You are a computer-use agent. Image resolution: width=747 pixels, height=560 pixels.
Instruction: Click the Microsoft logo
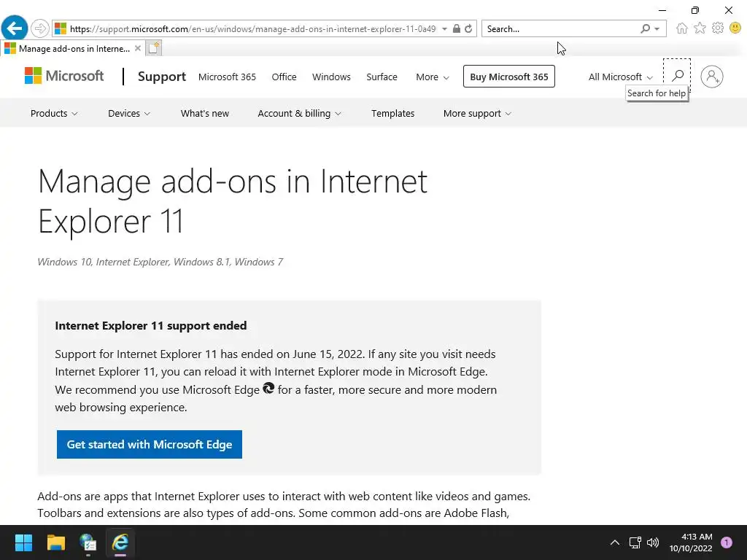click(64, 76)
